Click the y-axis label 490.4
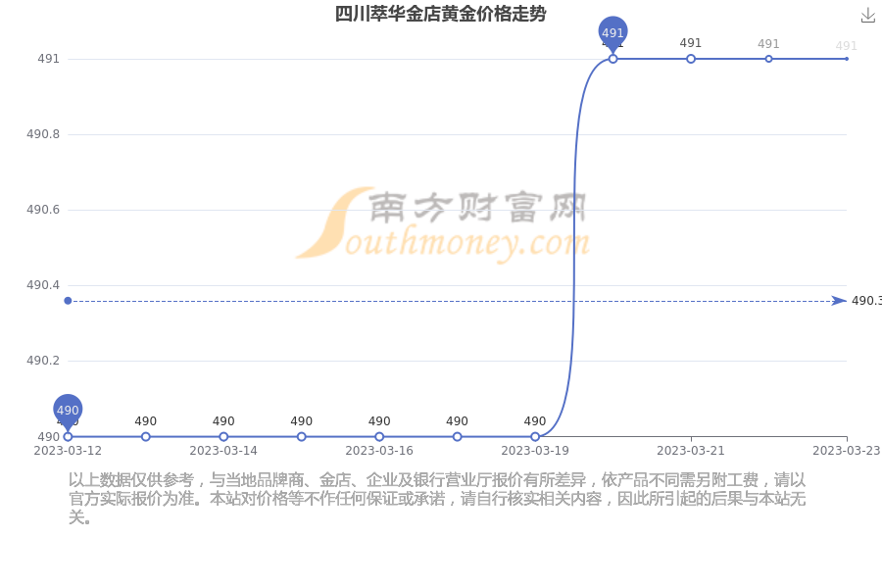Image resolution: width=882 pixels, height=588 pixels. 43,285
